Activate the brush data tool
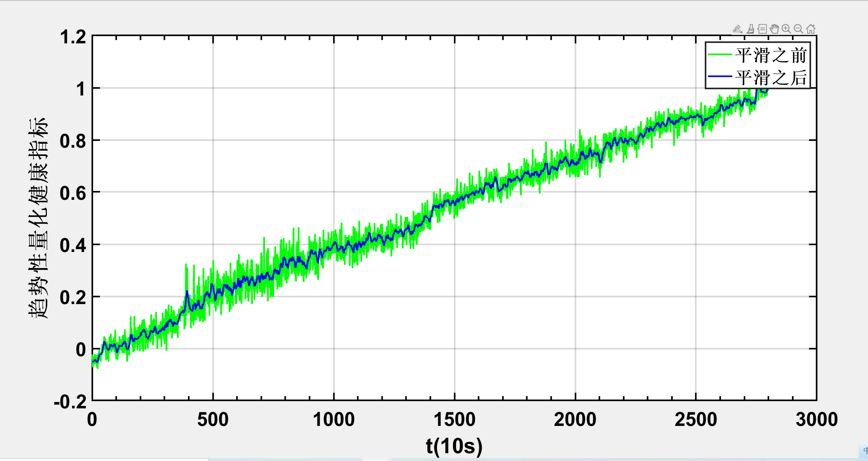This screenshot has width=868, height=461. pos(751,29)
